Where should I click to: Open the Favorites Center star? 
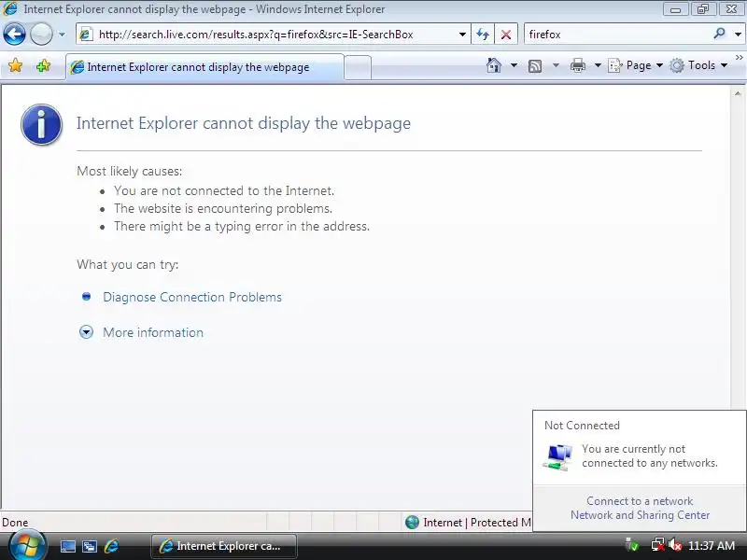15,65
